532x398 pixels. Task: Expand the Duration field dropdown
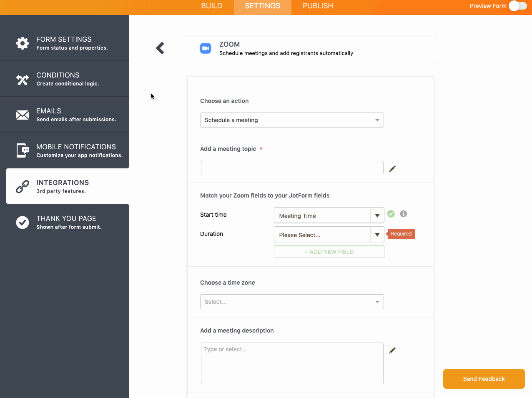pos(377,235)
